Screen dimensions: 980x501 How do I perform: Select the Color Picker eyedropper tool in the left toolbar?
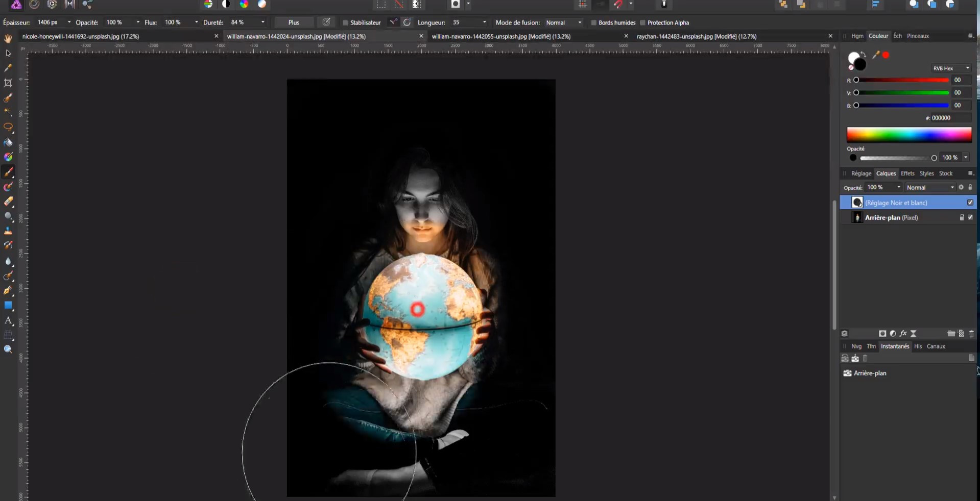[8, 68]
